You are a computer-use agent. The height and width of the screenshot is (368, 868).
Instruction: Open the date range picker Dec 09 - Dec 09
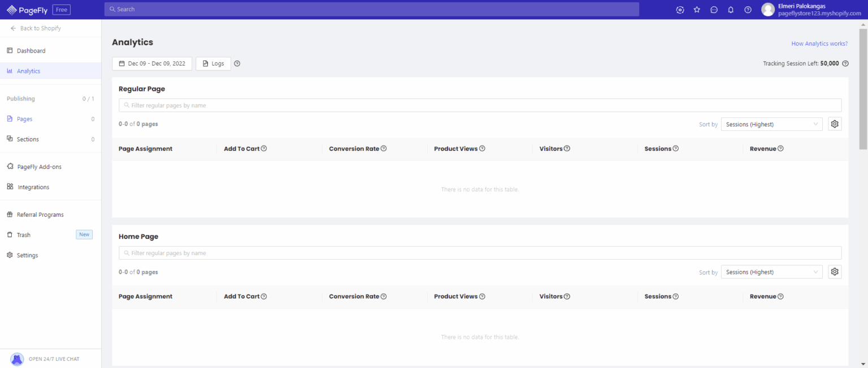pos(151,63)
